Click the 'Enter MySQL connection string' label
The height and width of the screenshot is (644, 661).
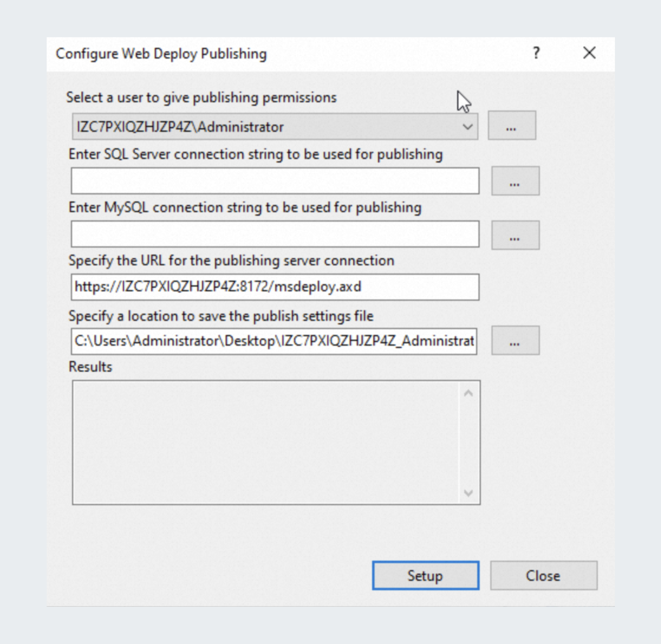coord(245,207)
